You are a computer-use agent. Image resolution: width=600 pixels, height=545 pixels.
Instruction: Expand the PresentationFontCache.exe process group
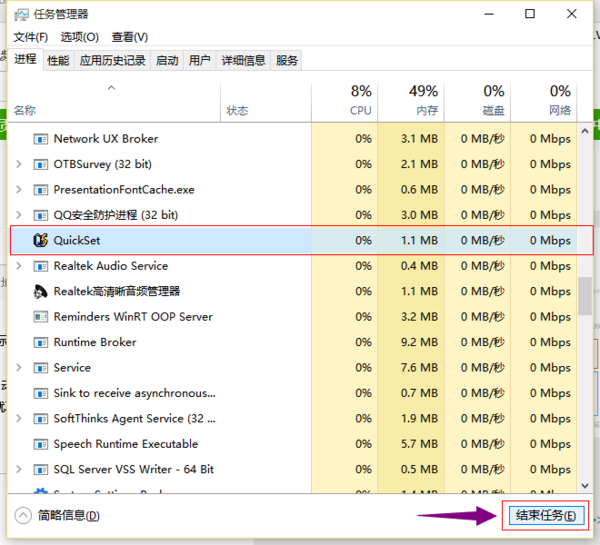pyautogui.click(x=18, y=189)
